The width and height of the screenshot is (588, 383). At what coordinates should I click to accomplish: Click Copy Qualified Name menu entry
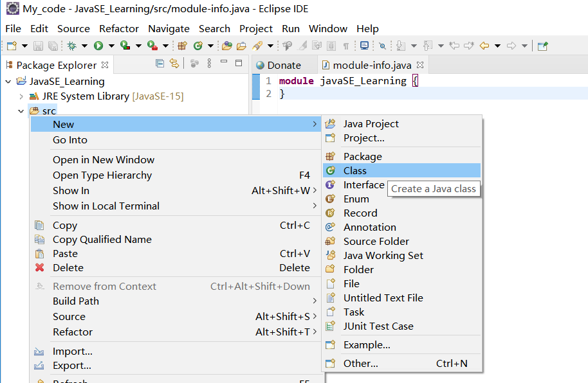pos(176,240)
